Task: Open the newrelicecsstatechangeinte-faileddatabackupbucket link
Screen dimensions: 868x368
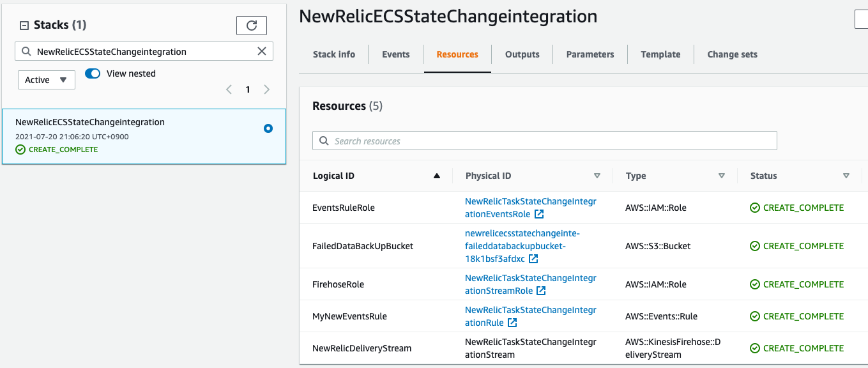Action: pyautogui.click(x=522, y=246)
